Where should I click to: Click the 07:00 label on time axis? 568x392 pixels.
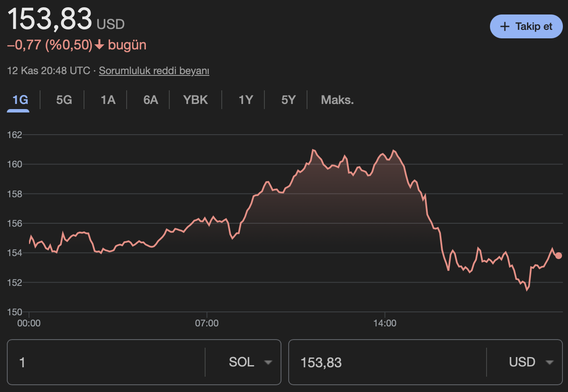click(207, 323)
